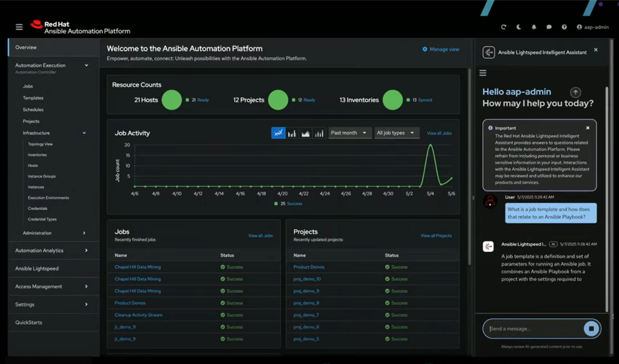Image resolution: width=619 pixels, height=364 pixels.
Task: Open the chat bubble icon in header
Action: tap(549, 27)
